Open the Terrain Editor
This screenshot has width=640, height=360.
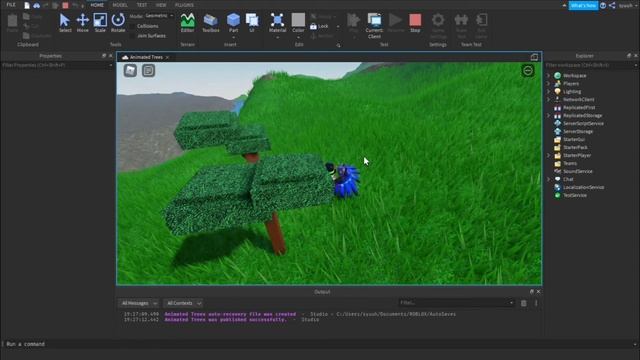pos(187,22)
